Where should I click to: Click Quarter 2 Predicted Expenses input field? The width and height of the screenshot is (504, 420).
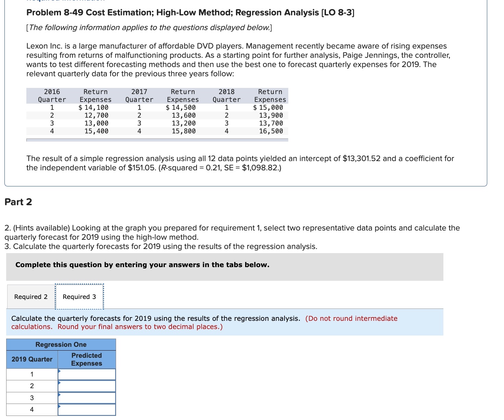(x=86, y=386)
